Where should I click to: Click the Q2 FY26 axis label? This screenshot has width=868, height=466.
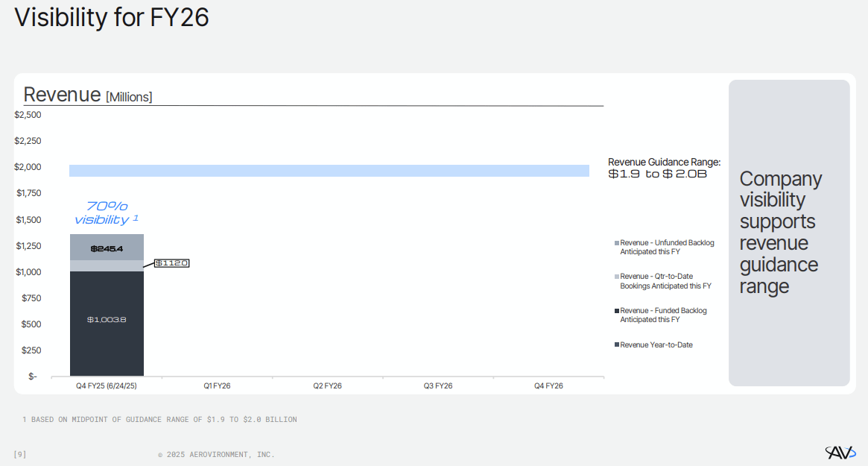pyautogui.click(x=327, y=386)
